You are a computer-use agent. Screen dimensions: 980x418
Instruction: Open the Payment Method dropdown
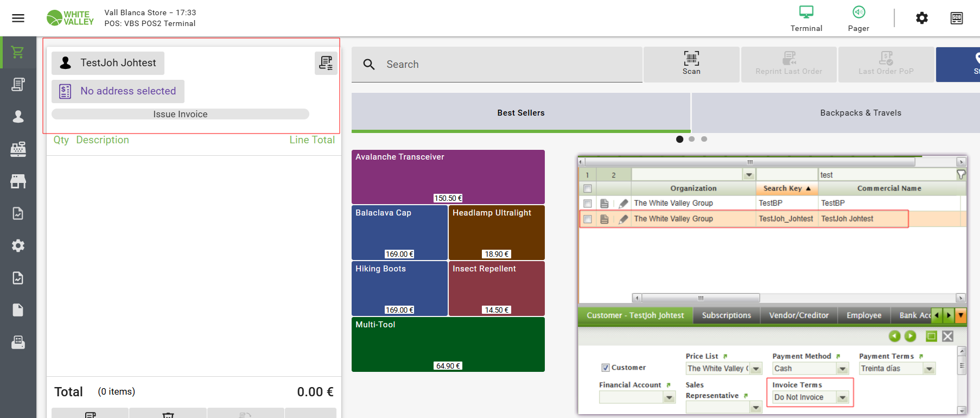[843, 369]
